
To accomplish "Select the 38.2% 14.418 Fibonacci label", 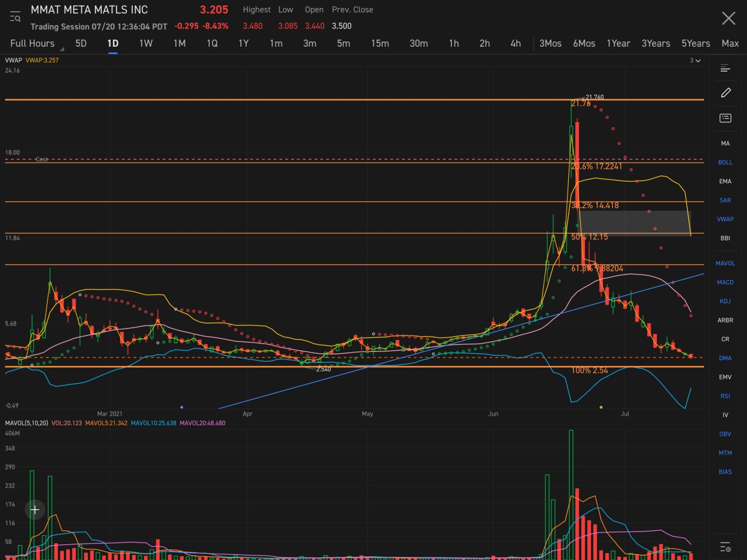I will (595, 205).
